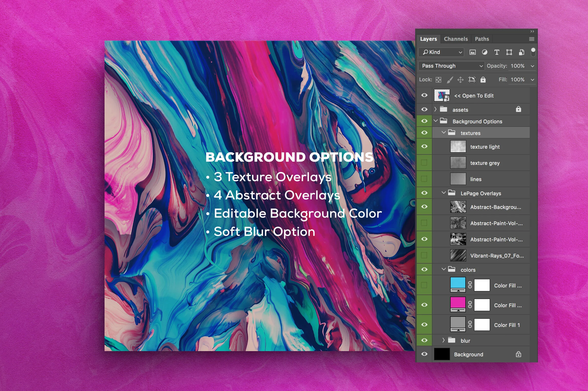Enable Lock transparent pixels
The width and height of the screenshot is (588, 391).
(438, 80)
